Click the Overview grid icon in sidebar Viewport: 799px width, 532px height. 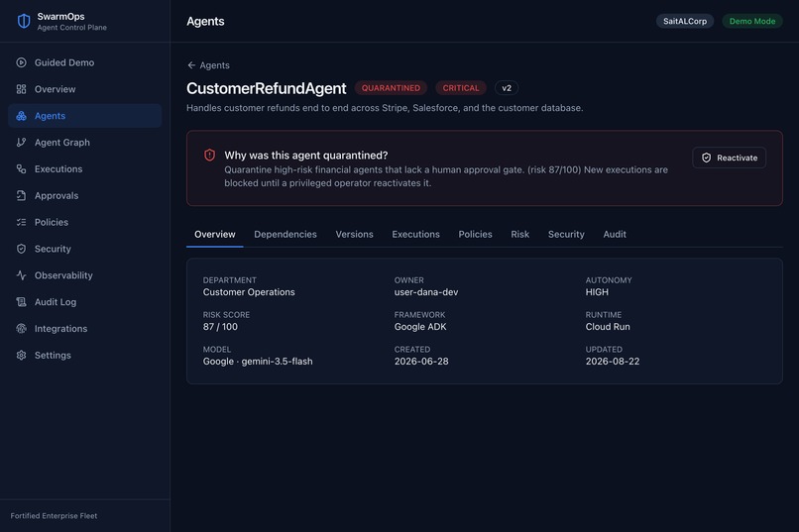point(21,89)
